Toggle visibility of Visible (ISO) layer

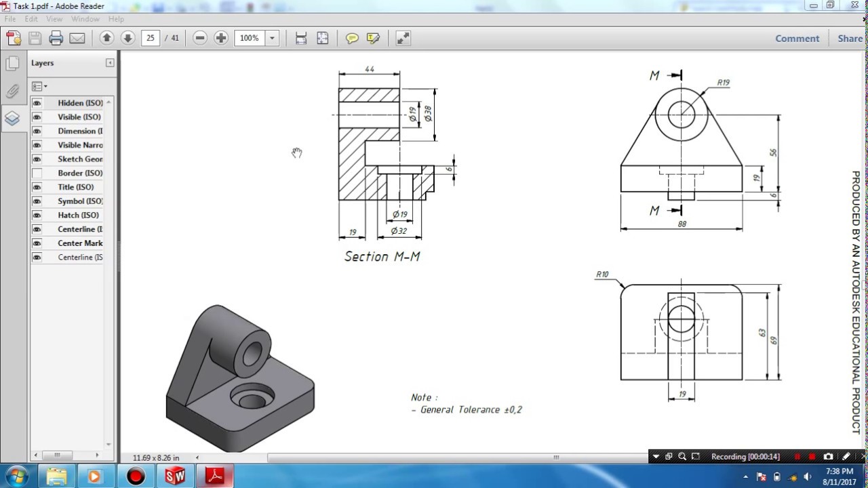tap(37, 117)
